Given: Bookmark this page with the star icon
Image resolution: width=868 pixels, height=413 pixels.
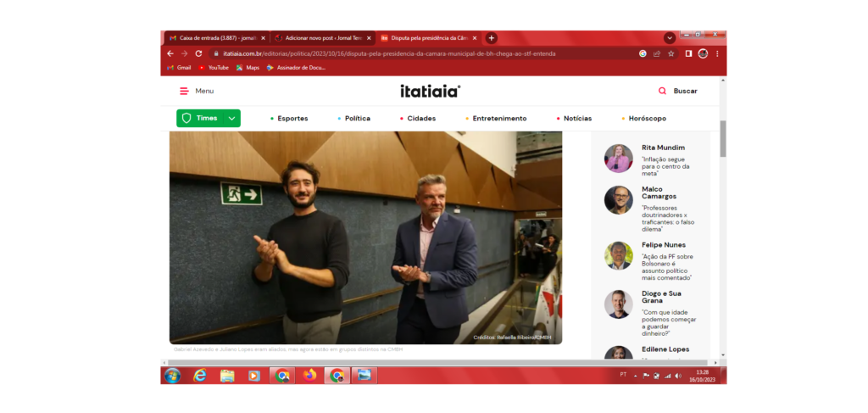Looking at the screenshot, I should click(670, 53).
